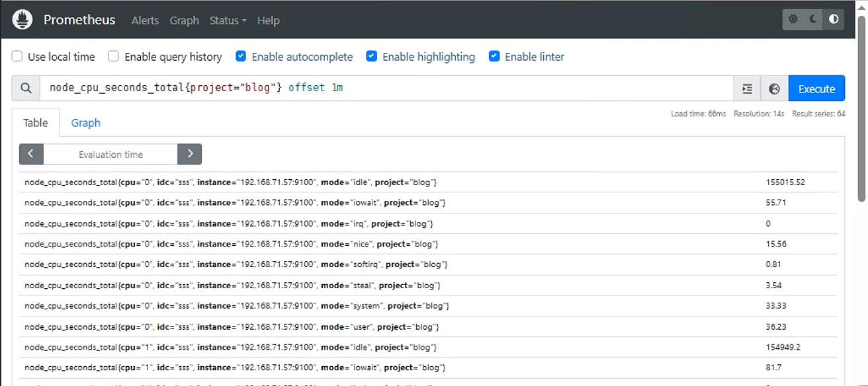Uncheck Enable highlighting

(372, 57)
